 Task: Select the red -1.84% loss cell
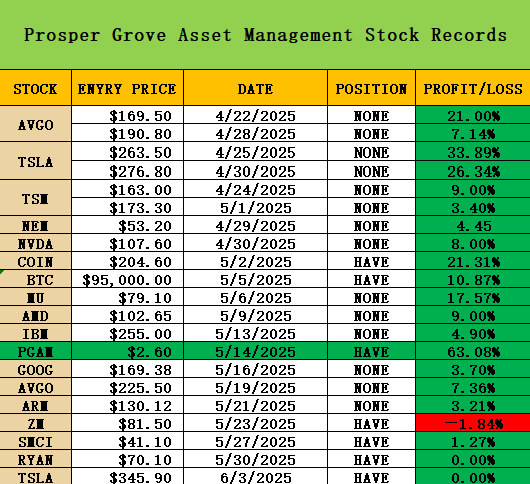(x=473, y=423)
